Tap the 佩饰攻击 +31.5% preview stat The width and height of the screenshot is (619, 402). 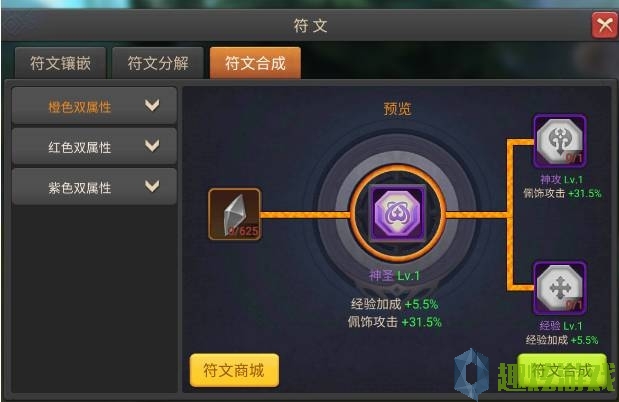[394, 322]
